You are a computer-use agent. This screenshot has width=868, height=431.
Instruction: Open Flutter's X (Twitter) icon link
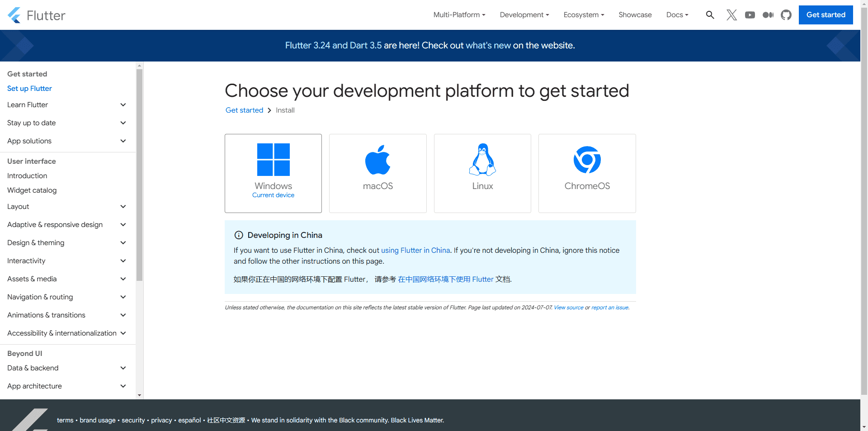tap(731, 15)
